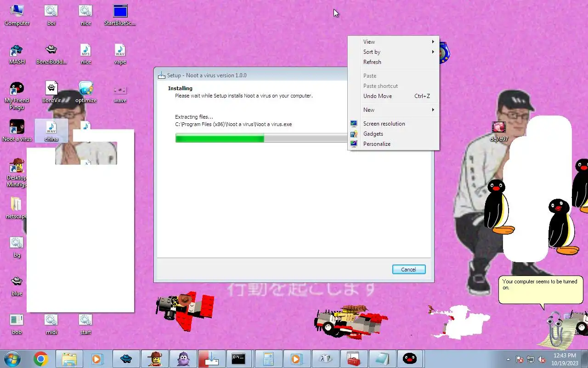Switch to the purple Bonzi taskbar icon
This screenshot has height=368, width=588.
pos(183,359)
